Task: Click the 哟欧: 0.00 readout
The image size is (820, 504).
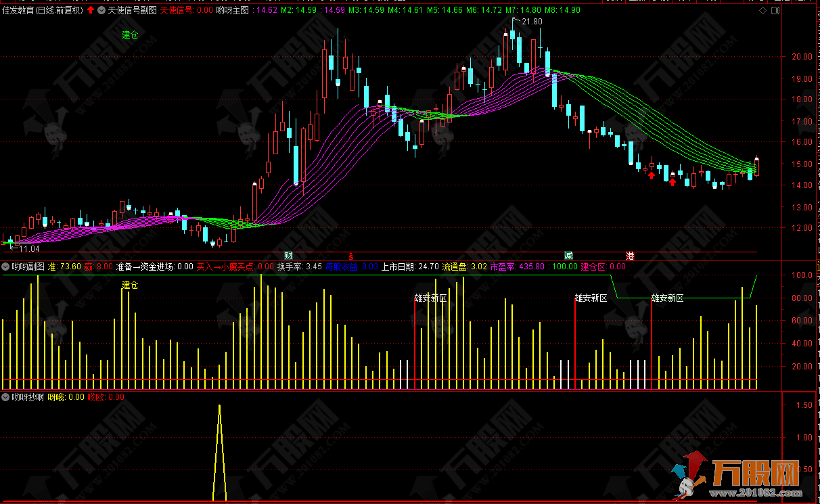Action: [106, 397]
